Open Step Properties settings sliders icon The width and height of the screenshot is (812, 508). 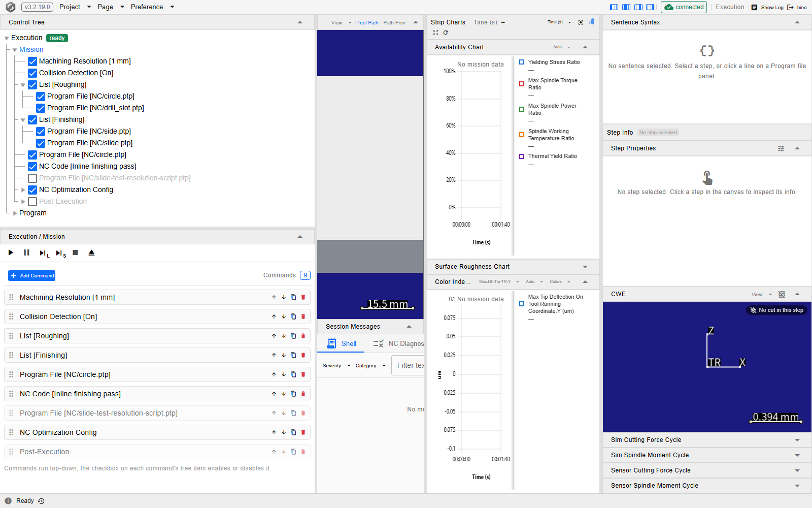point(781,148)
